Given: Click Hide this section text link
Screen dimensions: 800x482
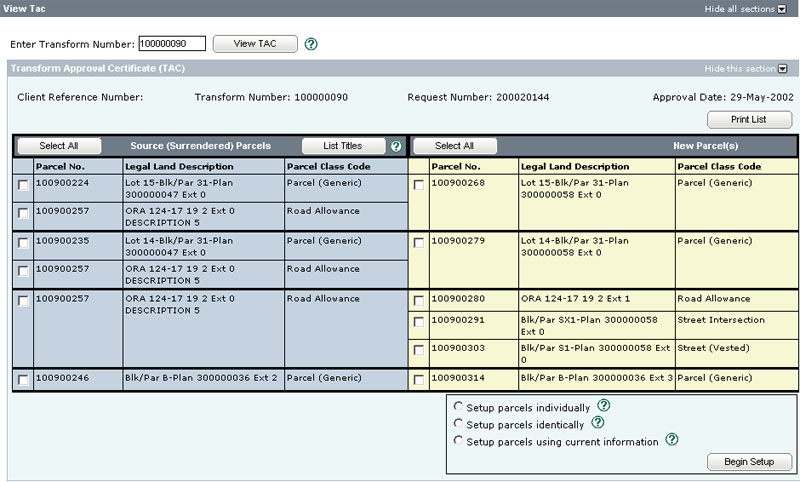Looking at the screenshot, I should 740,69.
